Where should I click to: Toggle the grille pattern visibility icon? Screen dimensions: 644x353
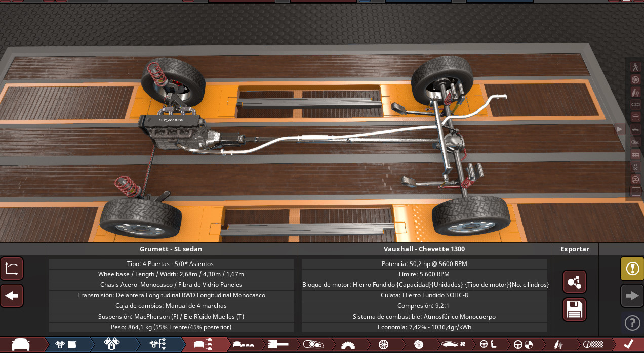click(x=636, y=154)
